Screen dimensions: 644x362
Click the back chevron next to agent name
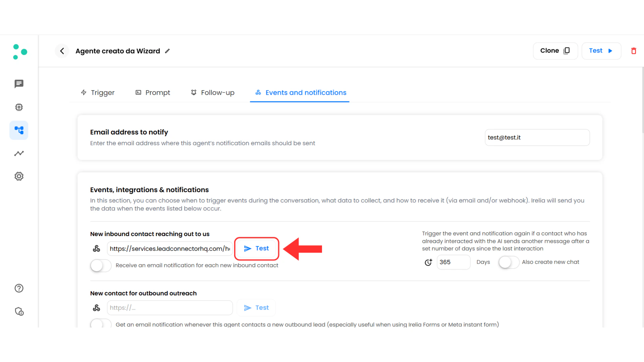(62, 51)
